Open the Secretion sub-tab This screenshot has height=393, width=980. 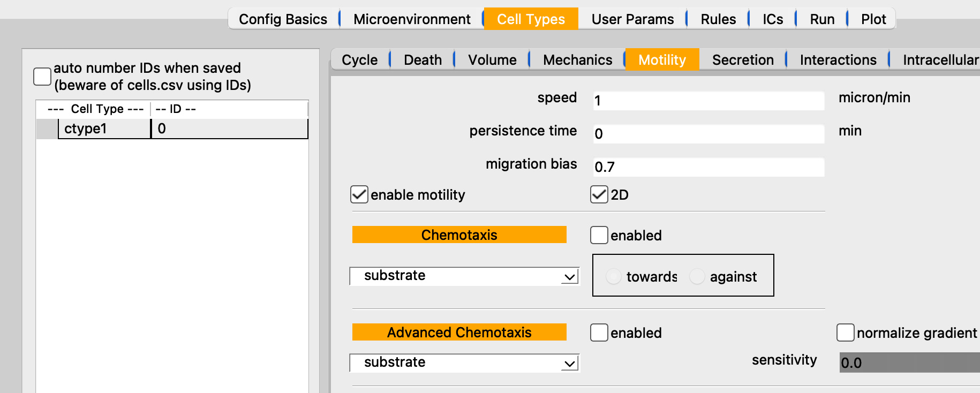(743, 60)
